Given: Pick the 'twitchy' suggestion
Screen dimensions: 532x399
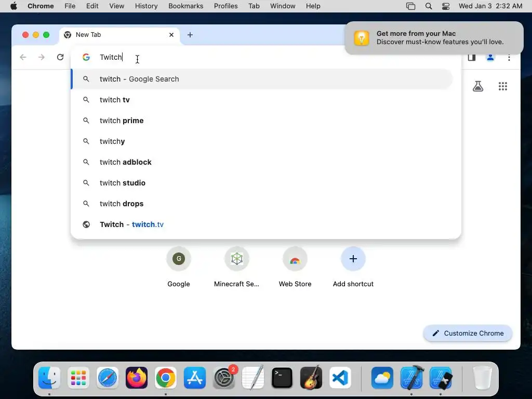Looking at the screenshot, I should pyautogui.click(x=262, y=141).
